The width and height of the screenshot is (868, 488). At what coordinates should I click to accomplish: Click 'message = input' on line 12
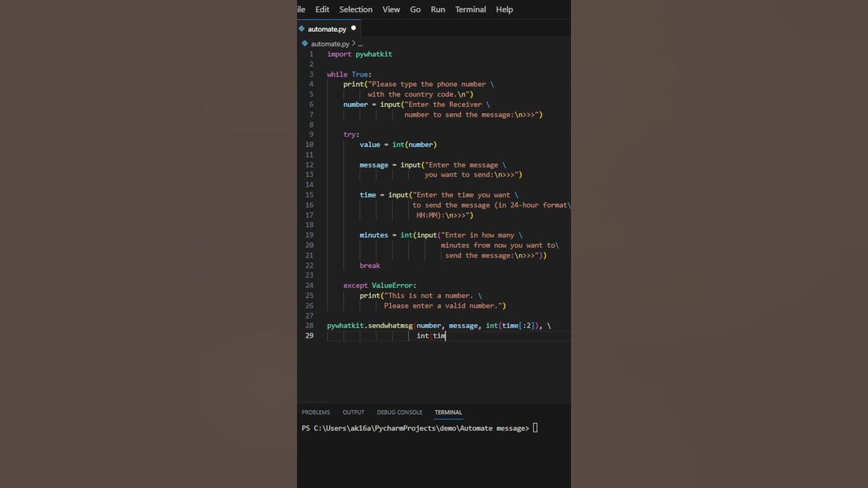click(390, 165)
